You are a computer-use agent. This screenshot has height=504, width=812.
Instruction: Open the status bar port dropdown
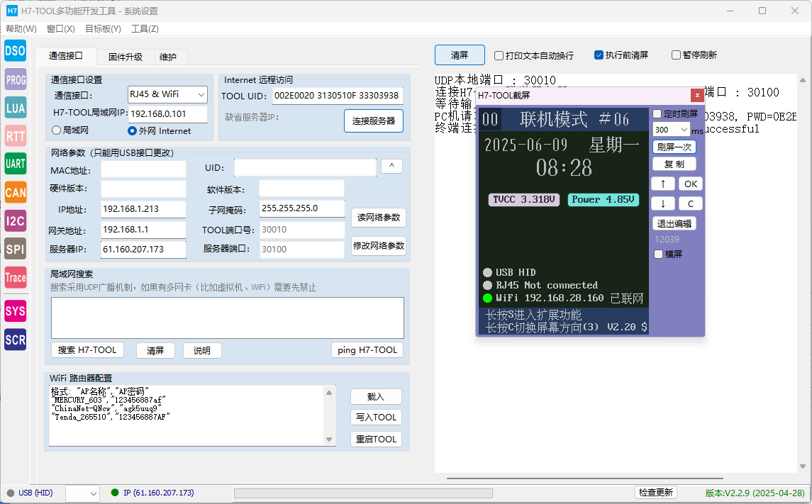click(x=82, y=493)
